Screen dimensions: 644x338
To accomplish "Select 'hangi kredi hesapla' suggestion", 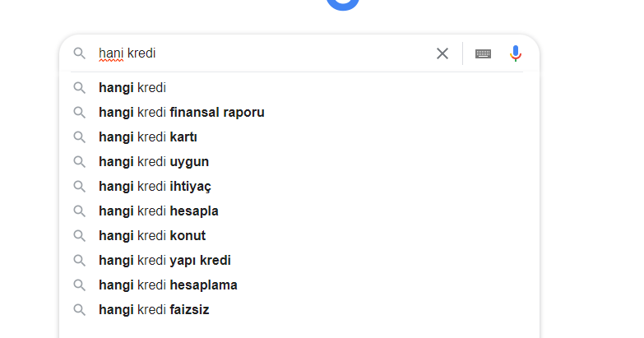I will pyautogui.click(x=299, y=211).
